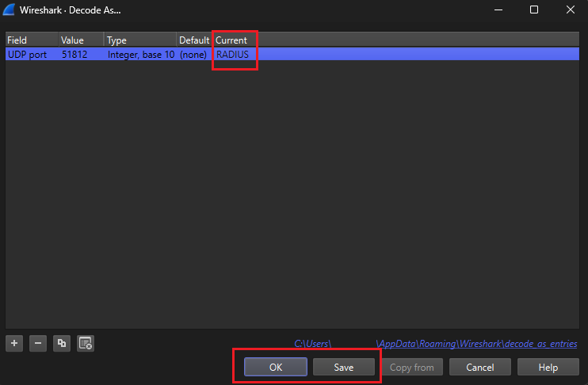The height and width of the screenshot is (385, 588).
Task: Click the OK button
Action: point(276,367)
